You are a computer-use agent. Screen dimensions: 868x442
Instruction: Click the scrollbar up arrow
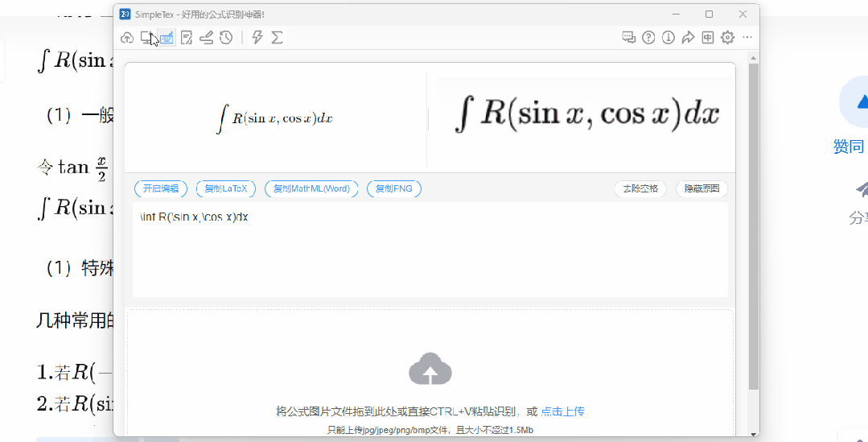pyautogui.click(x=754, y=58)
